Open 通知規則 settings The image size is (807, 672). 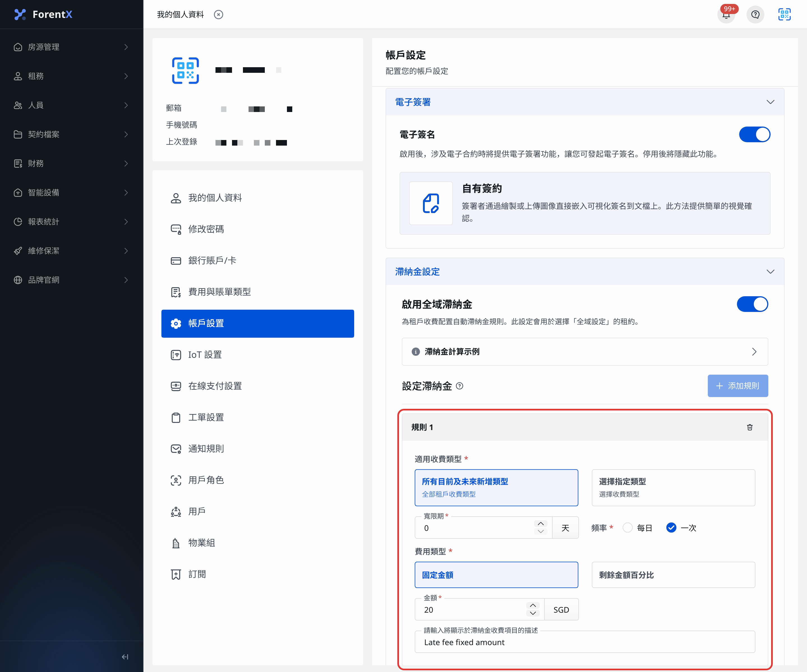pyautogui.click(x=258, y=449)
